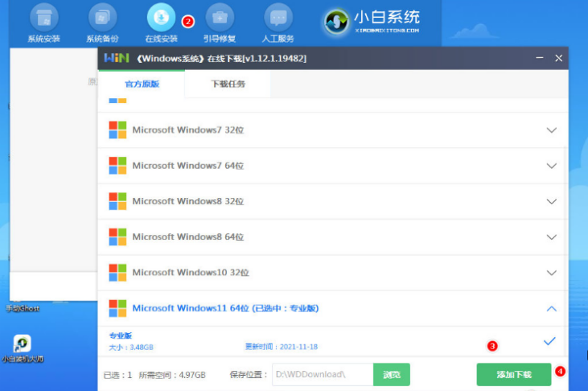
Task: Open the 系统安装 tool icon
Action: (44, 18)
